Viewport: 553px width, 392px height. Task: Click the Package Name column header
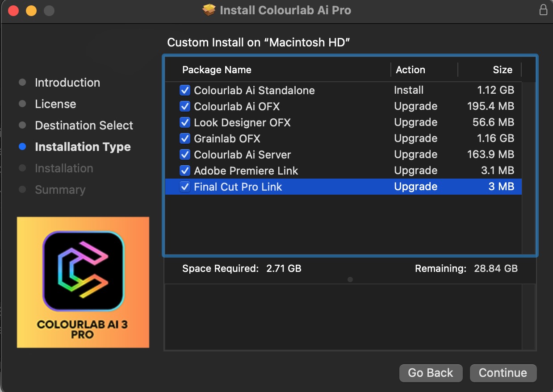(217, 70)
